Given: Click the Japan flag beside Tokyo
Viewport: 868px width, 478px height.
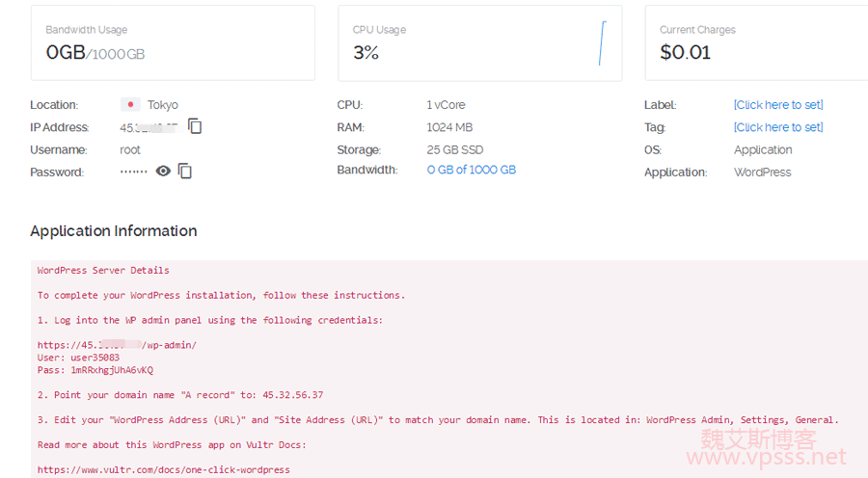Looking at the screenshot, I should point(130,105).
